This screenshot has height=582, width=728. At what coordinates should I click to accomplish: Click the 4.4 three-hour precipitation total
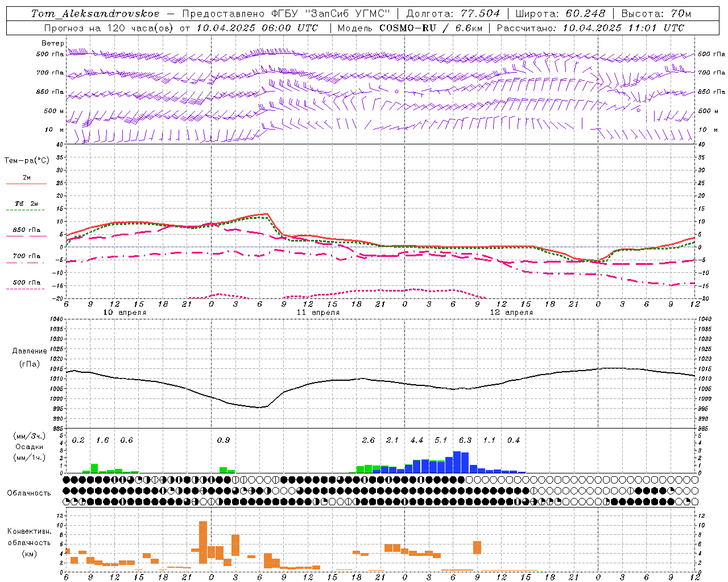(x=417, y=440)
